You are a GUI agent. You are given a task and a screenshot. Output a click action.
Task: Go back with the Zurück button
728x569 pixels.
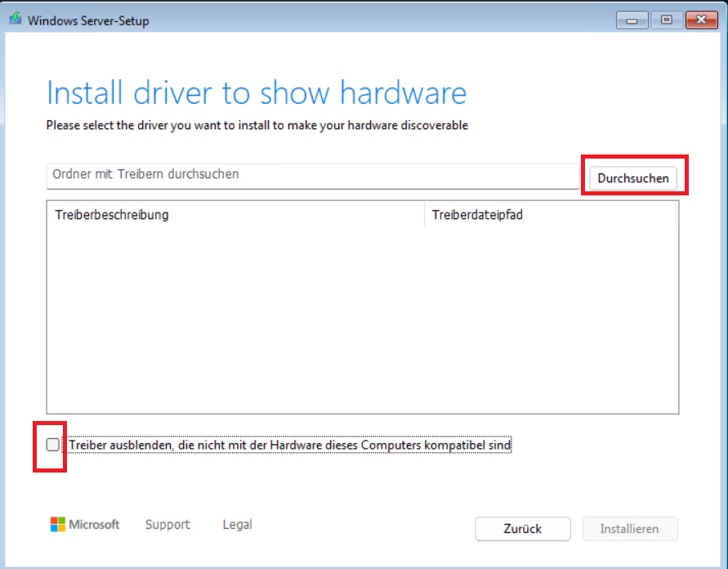click(523, 529)
